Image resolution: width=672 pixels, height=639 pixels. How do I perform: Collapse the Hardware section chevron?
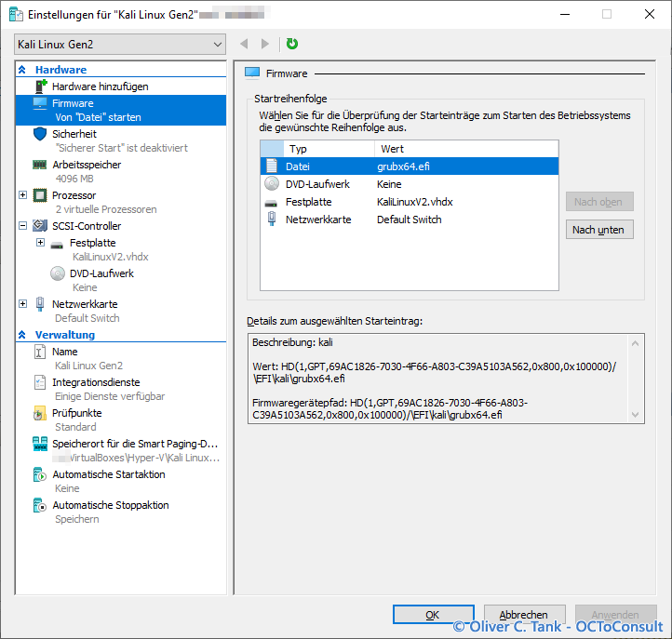[x=22, y=70]
